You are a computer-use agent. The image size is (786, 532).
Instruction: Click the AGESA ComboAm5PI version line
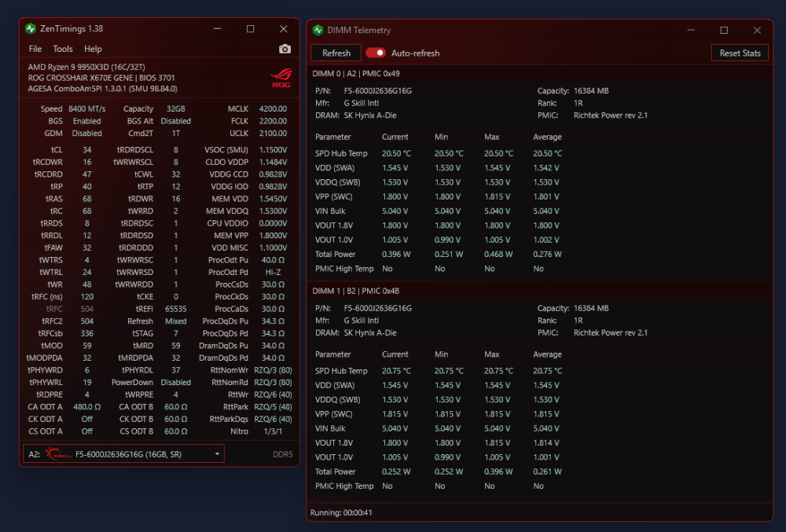103,89
